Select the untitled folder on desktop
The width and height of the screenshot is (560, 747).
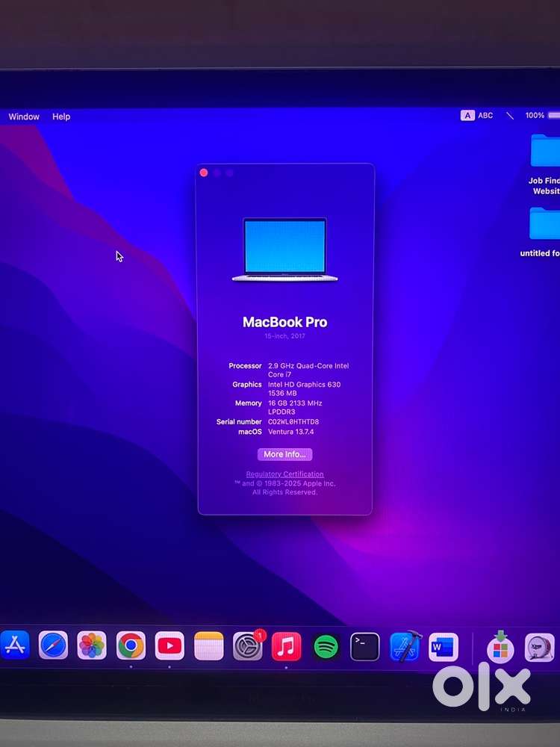[x=544, y=224]
